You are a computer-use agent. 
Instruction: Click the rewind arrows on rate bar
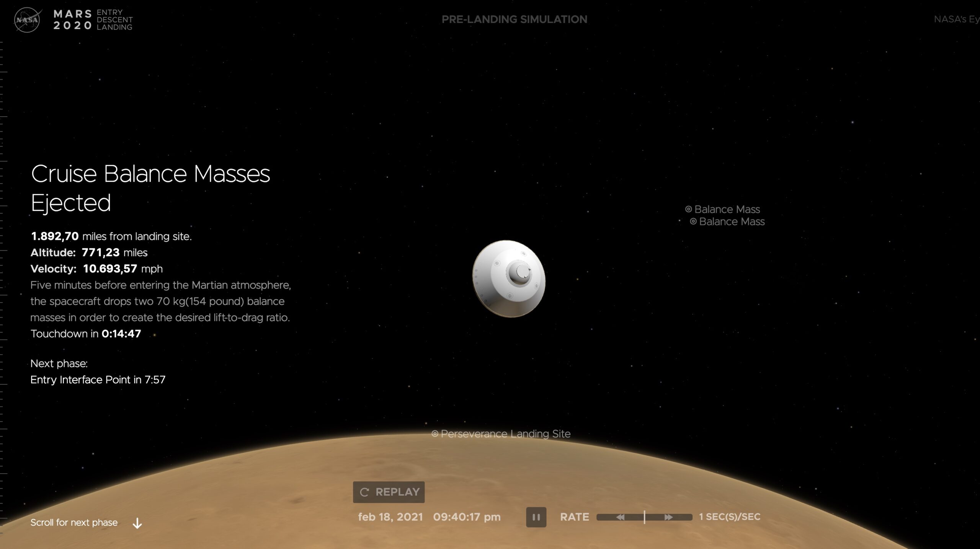(x=620, y=517)
